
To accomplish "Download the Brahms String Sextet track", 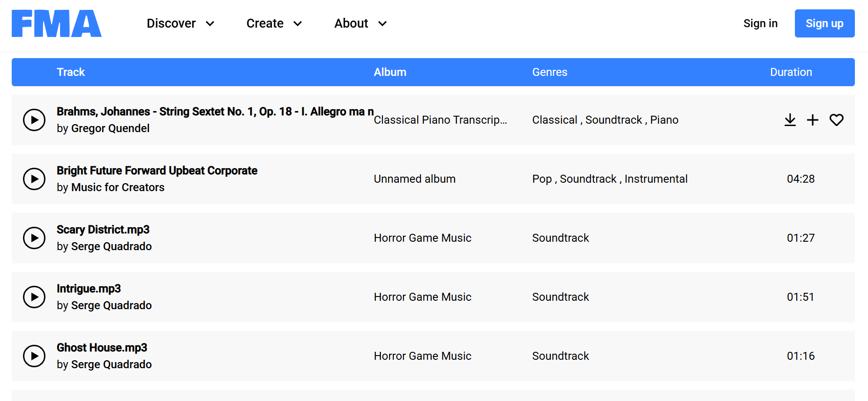I will point(790,120).
